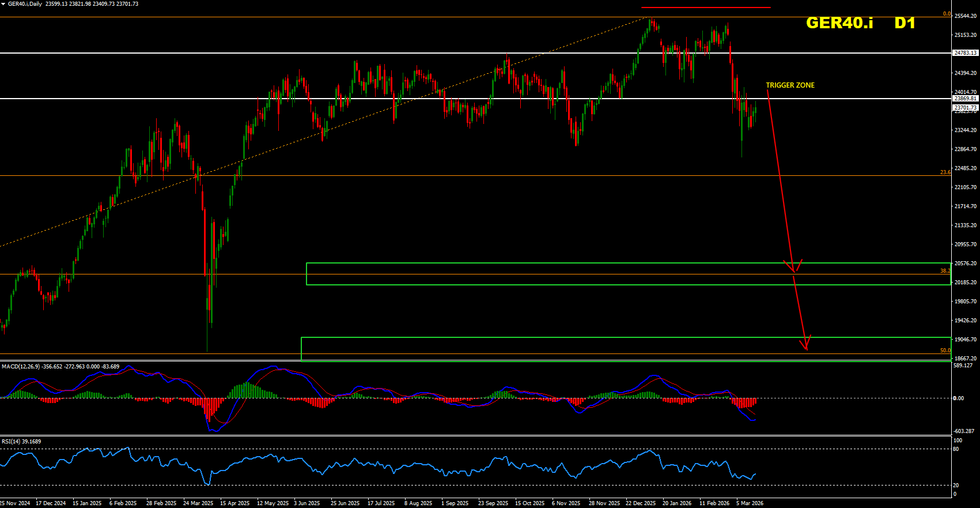Click the RSI 80 level scale label
This screenshot has width=980, height=508.
coord(956,449)
